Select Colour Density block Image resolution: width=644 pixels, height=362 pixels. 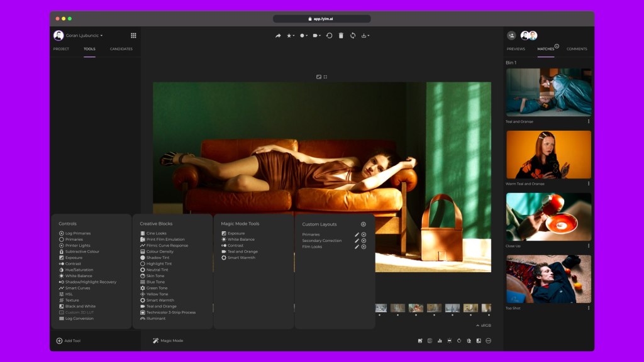click(157, 251)
